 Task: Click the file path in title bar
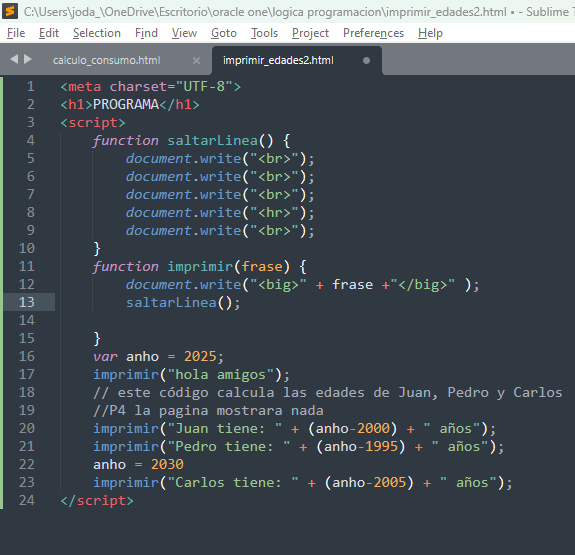pos(265,12)
